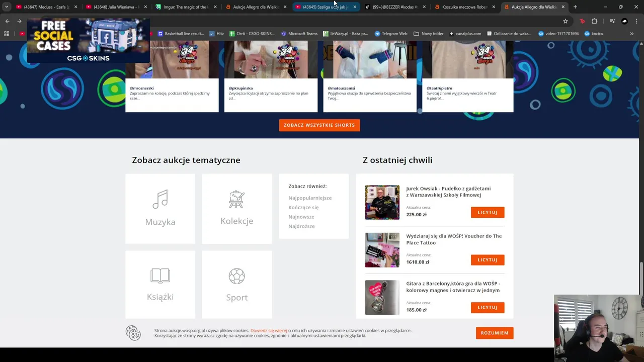This screenshot has width=644, height=362.
Task: Open The Place Tattoo voucher auction title
Action: click(454, 239)
